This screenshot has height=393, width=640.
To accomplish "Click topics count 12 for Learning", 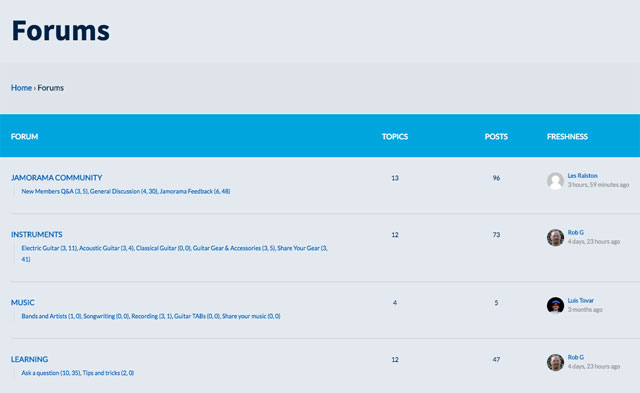I will tap(395, 360).
